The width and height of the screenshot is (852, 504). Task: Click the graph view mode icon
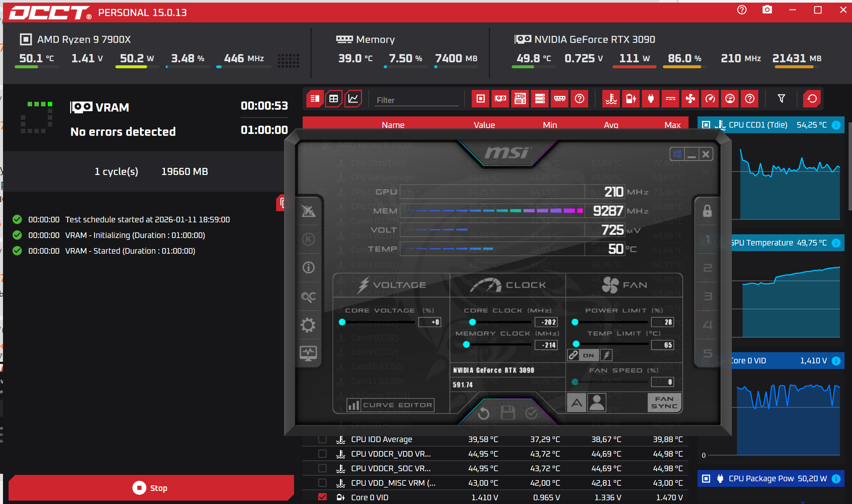353,99
